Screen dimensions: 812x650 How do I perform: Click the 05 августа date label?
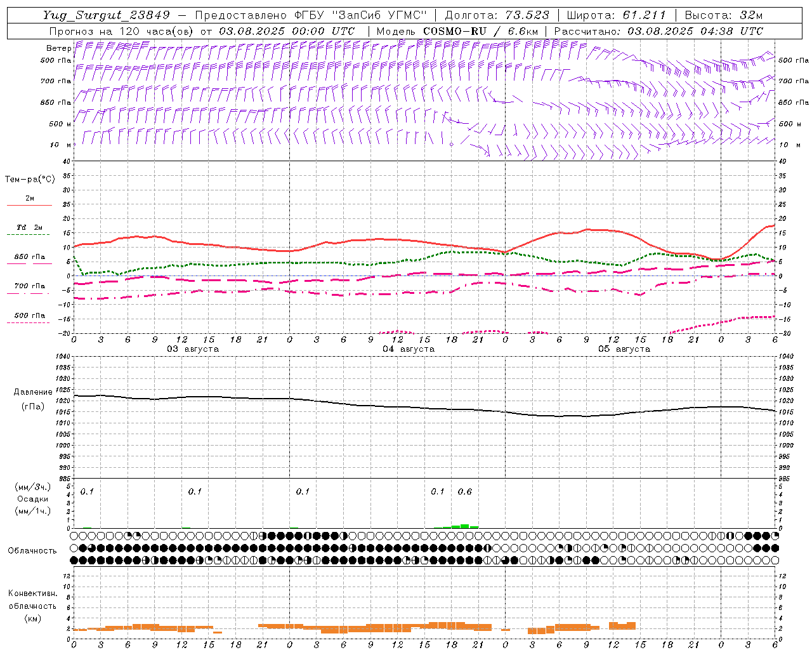(624, 349)
